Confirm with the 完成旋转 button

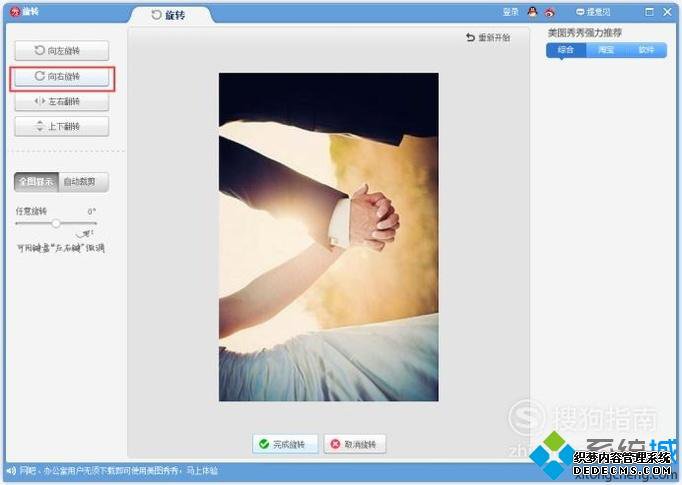(x=285, y=444)
